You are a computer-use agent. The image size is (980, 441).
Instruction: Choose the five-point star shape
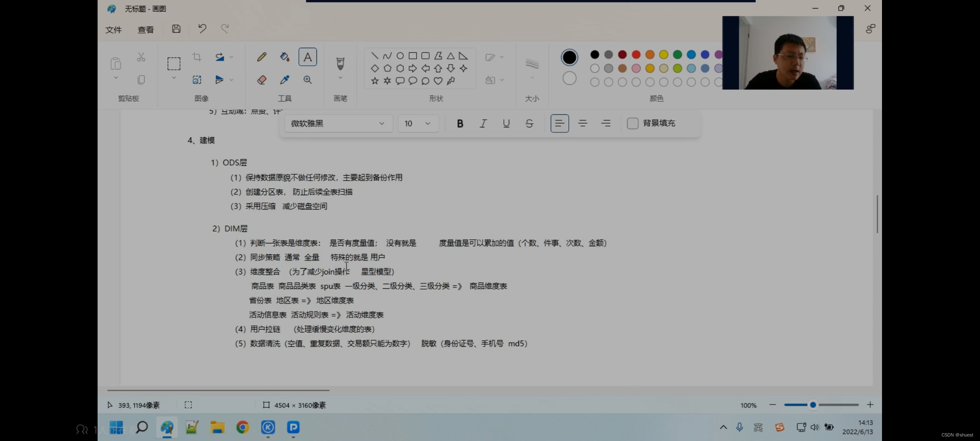pyautogui.click(x=375, y=81)
